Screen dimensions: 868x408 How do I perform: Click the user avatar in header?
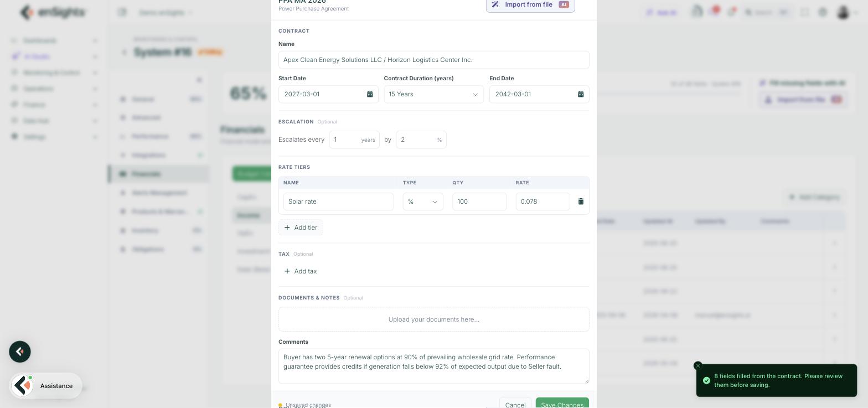tap(843, 12)
